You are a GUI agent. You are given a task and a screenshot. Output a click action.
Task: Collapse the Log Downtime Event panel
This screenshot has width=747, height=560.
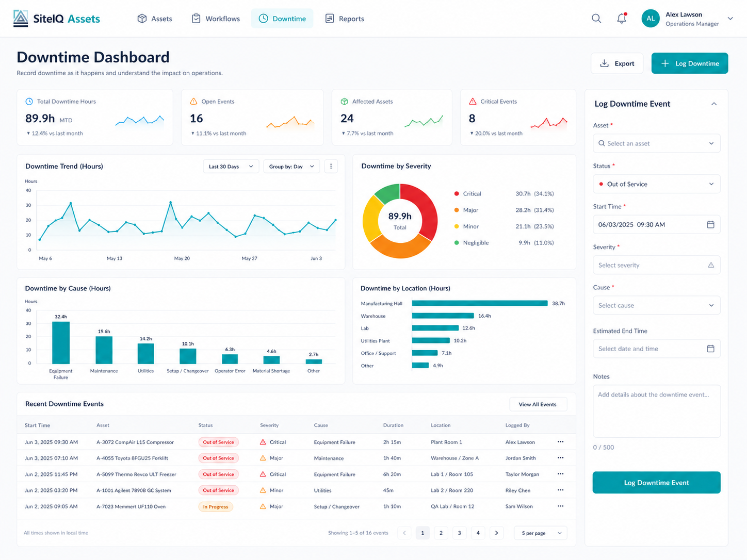714,104
